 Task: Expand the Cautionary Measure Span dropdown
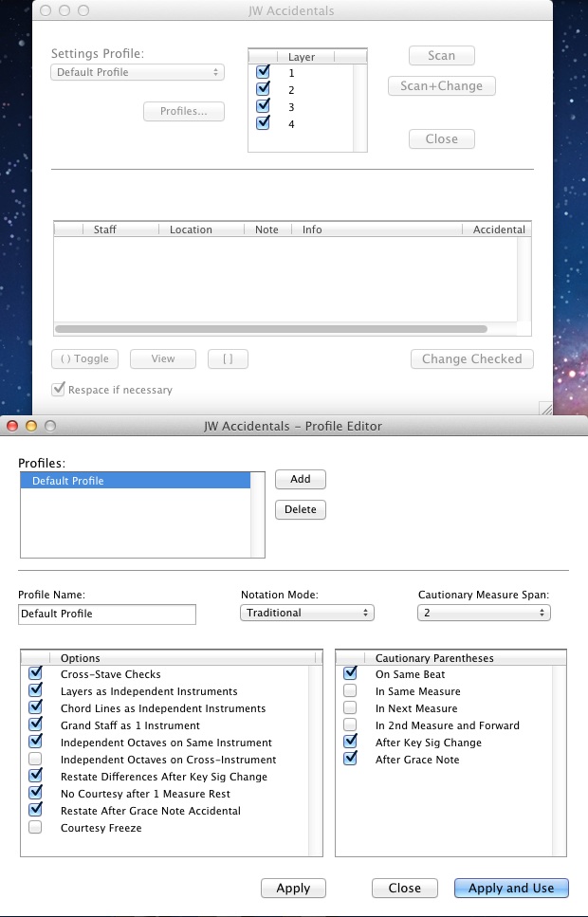click(484, 613)
